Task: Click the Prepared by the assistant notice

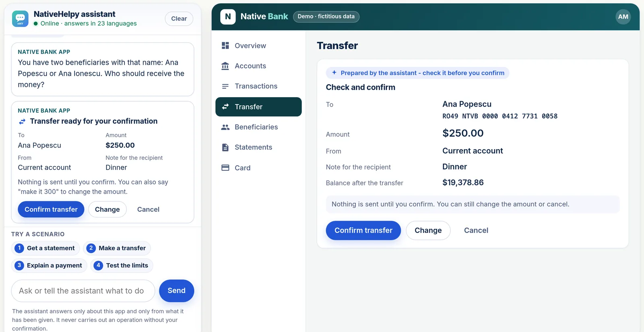Action: (x=417, y=73)
